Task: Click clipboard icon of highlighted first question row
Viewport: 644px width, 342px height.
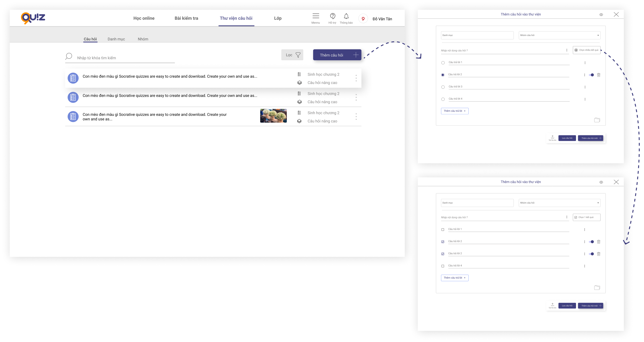Action: click(73, 78)
